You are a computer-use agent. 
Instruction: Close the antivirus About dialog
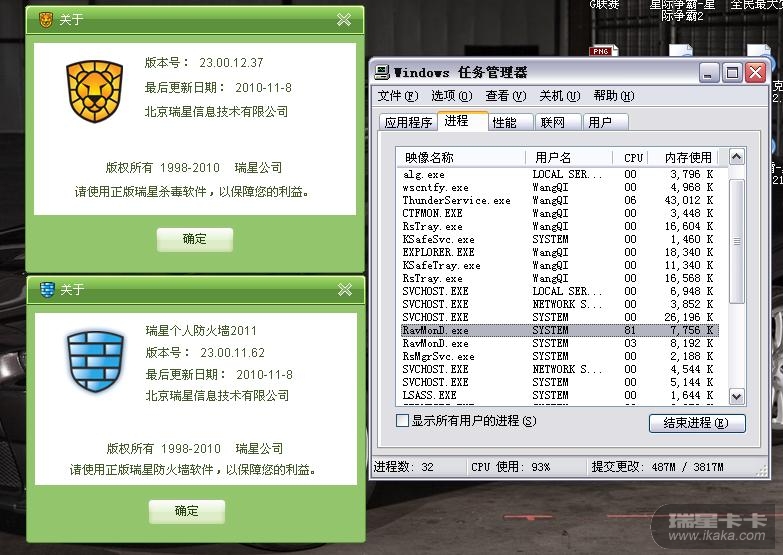click(344, 19)
